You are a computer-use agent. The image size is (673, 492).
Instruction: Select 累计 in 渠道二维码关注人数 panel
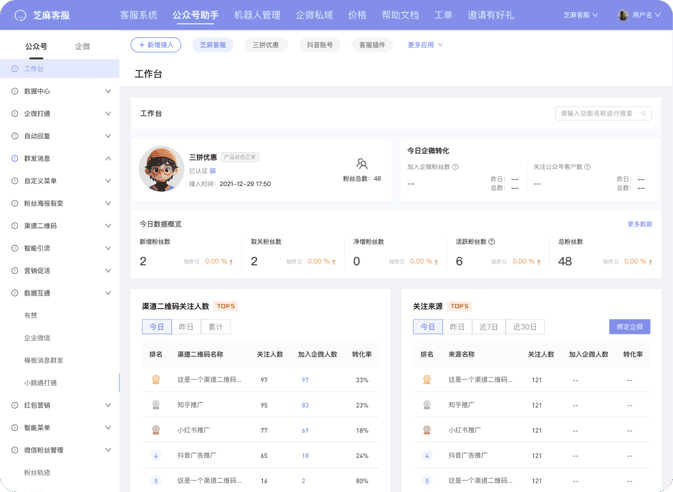[x=216, y=327]
